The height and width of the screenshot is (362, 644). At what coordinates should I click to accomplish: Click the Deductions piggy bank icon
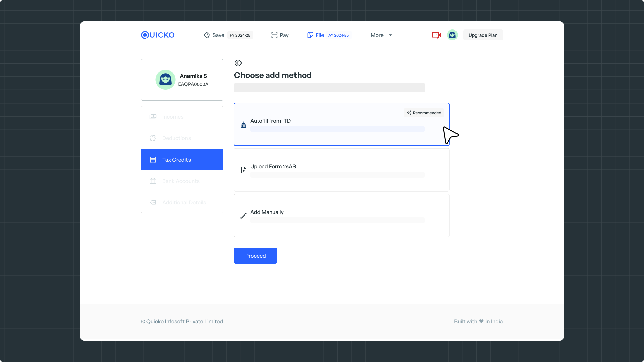click(153, 138)
